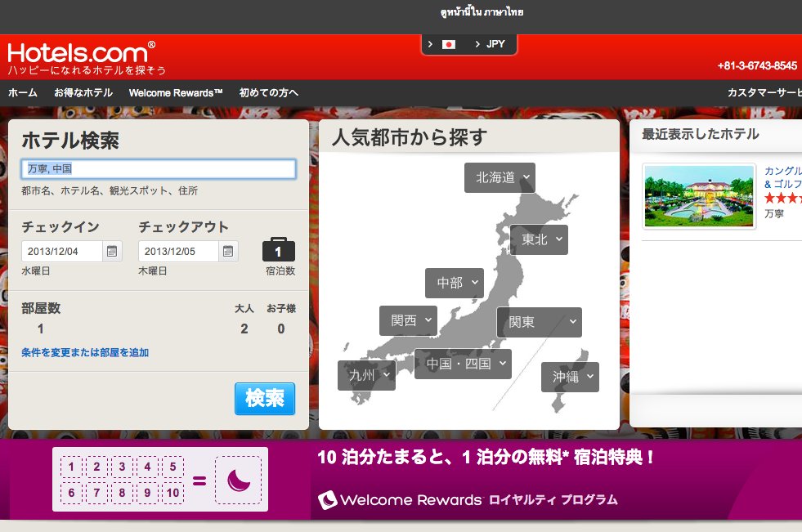Image resolution: width=802 pixels, height=532 pixels.
Task: Expand the 関西 region dropdown
Action: [x=408, y=320]
